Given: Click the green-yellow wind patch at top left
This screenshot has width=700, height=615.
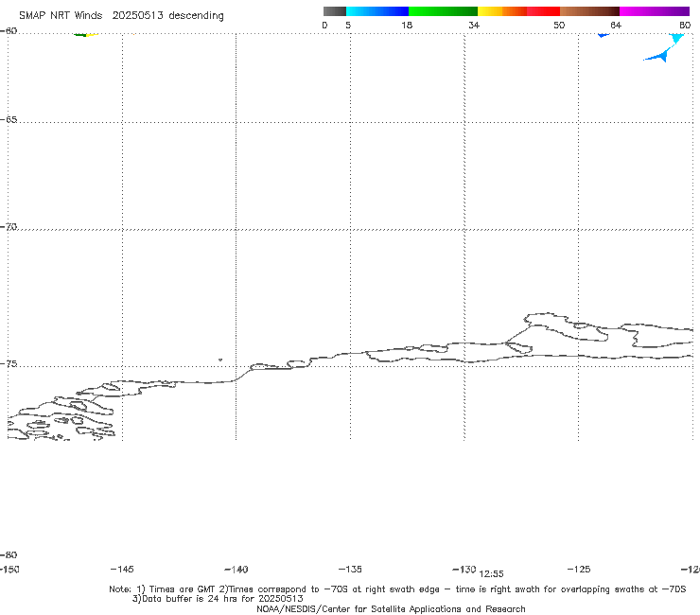Looking at the screenshot, I should tap(85, 34).
